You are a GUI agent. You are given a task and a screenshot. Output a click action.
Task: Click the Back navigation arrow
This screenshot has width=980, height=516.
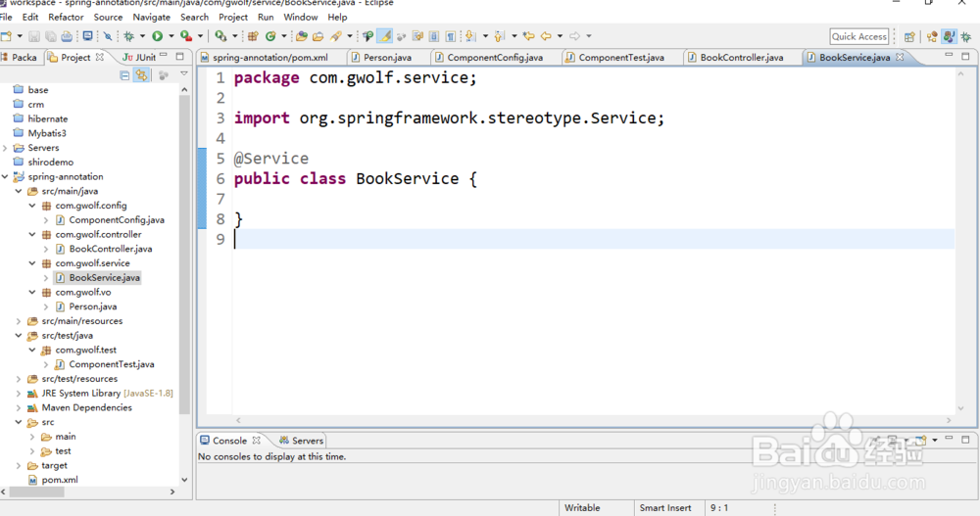(546, 36)
